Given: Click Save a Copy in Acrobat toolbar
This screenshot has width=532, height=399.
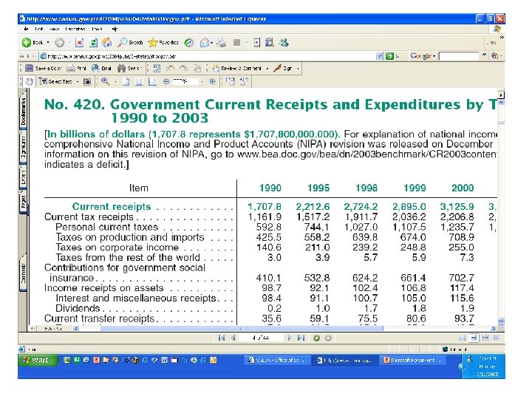Looking at the screenshot, I should click(x=43, y=68).
